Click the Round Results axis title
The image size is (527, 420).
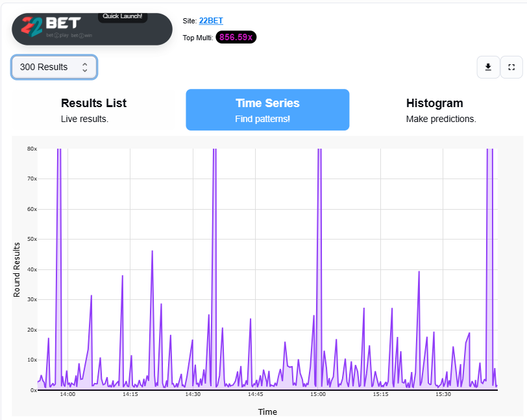pyautogui.click(x=17, y=269)
